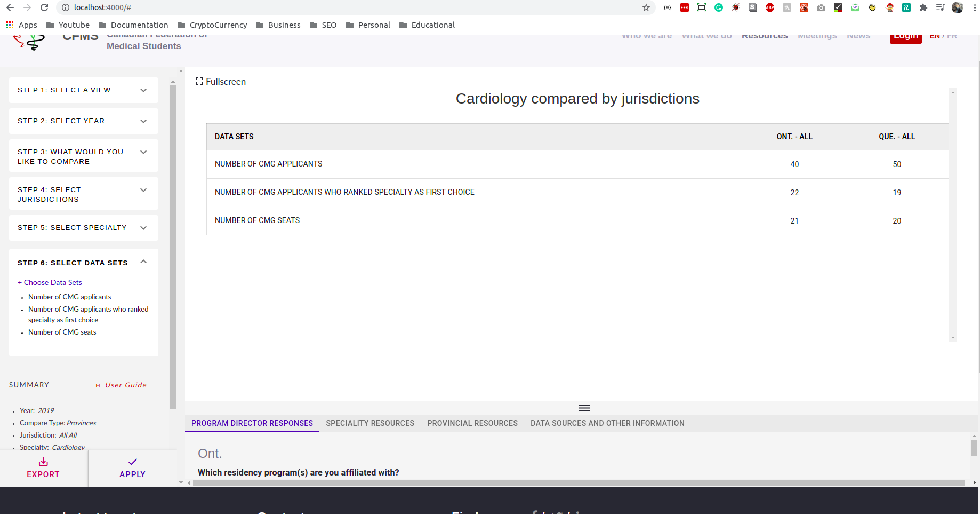Click the browser back arrow
The width and height of the screenshot is (980, 515).
coord(10,7)
